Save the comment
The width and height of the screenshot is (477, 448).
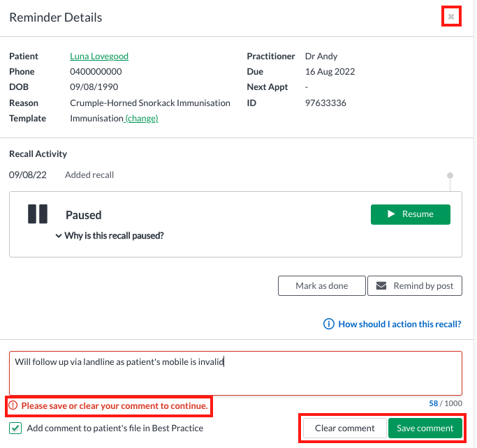[425, 428]
